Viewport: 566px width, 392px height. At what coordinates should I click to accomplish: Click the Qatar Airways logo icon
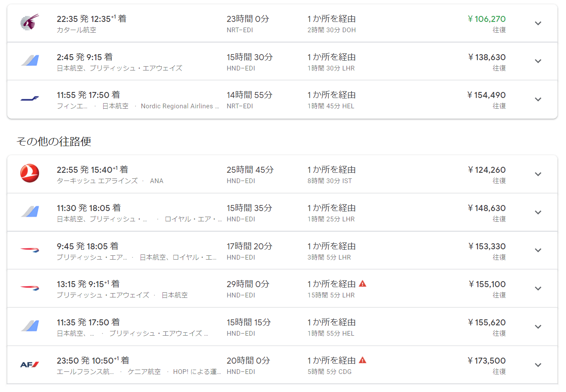[x=30, y=22]
